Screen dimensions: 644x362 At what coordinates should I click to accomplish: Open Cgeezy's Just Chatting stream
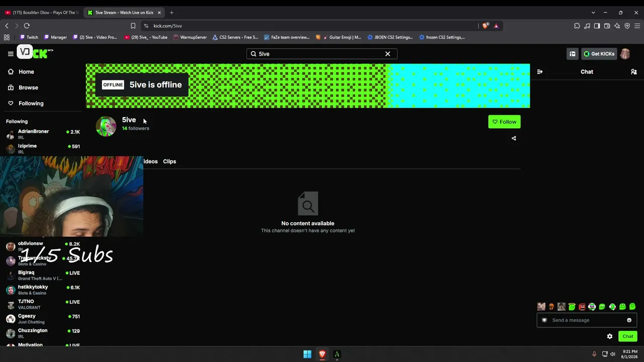pos(43,319)
